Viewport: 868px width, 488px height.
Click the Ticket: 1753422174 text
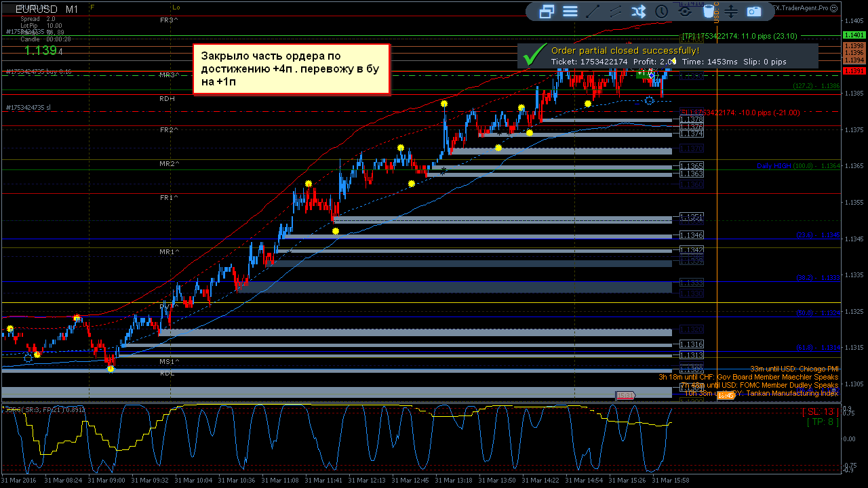[589, 62]
